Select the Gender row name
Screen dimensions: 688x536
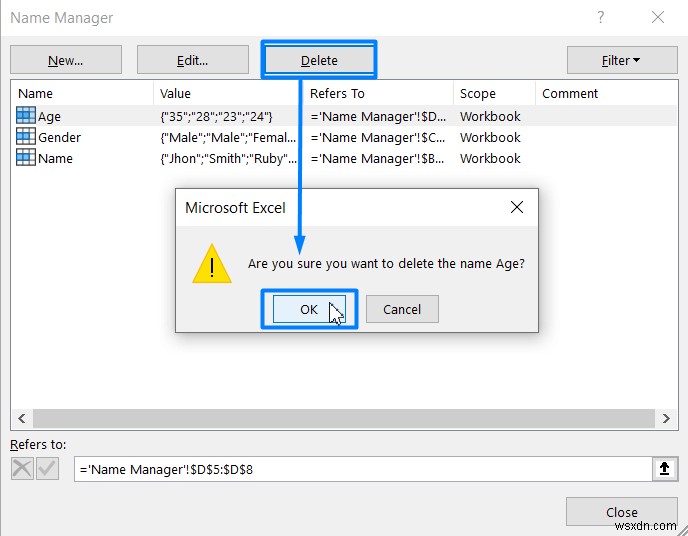[x=59, y=137]
